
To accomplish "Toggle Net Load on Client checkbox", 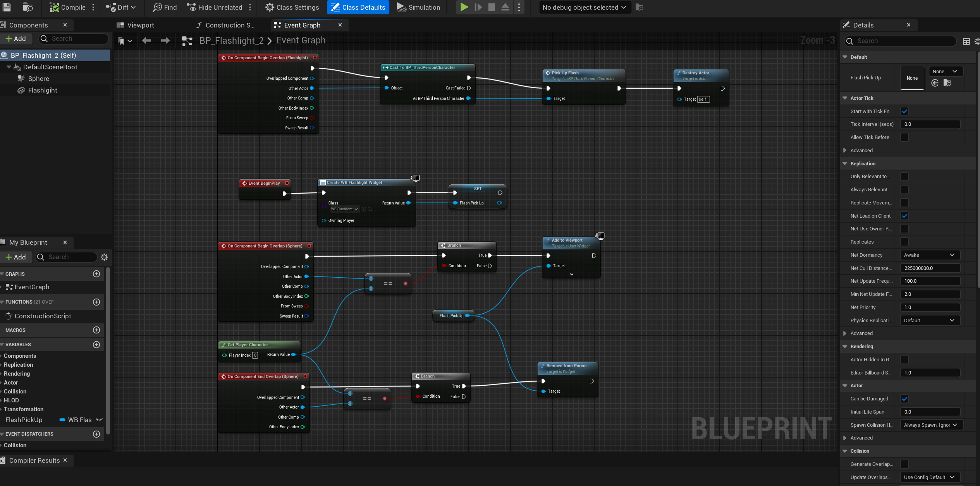I will coord(904,216).
